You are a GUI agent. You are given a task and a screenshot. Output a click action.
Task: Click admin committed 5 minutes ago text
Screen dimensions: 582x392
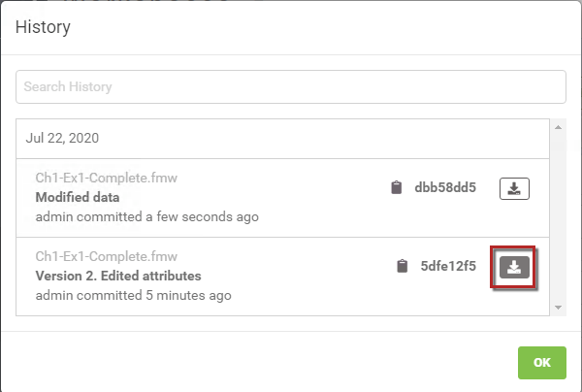pyautogui.click(x=133, y=296)
